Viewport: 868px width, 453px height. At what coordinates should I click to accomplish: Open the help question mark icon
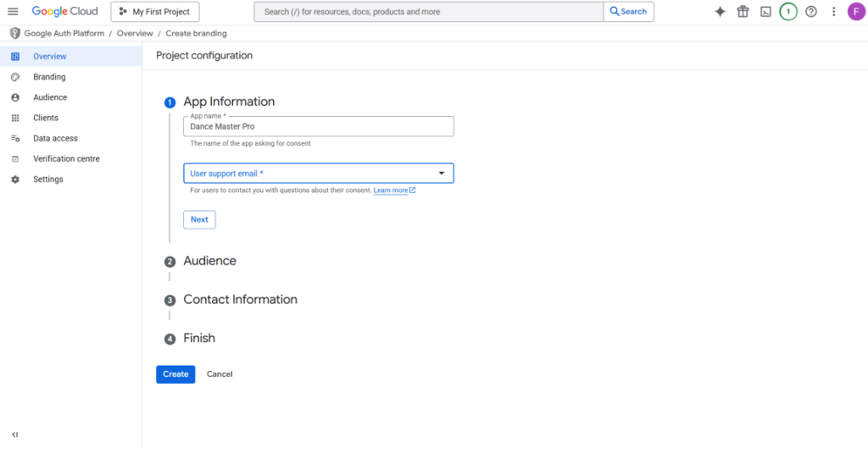pos(811,12)
